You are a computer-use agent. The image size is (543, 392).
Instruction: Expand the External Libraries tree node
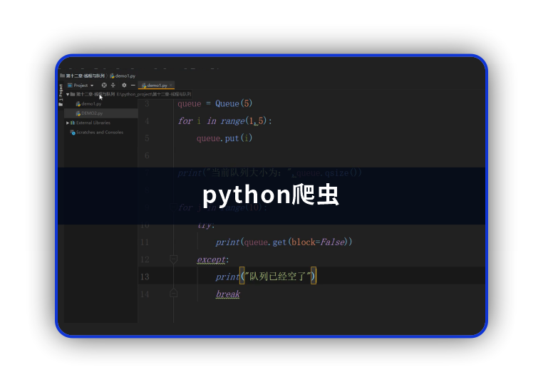(68, 123)
